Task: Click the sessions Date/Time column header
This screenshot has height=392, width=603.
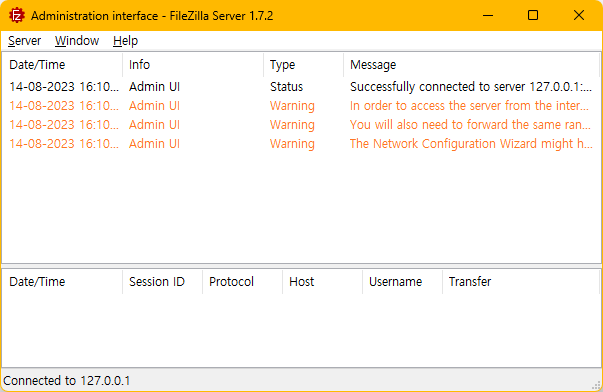Action: click(x=63, y=282)
